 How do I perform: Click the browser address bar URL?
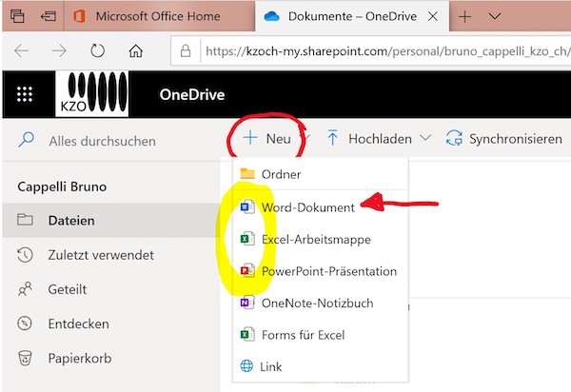tap(381, 50)
